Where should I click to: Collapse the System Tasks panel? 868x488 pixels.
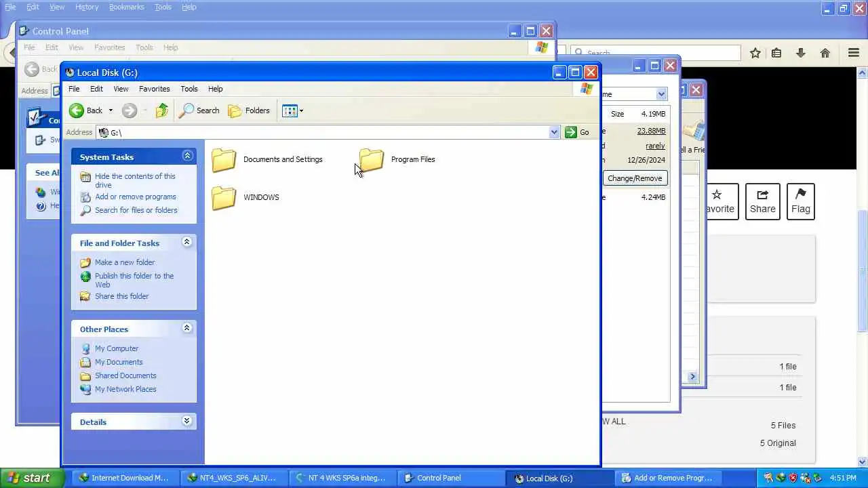[187, 157]
